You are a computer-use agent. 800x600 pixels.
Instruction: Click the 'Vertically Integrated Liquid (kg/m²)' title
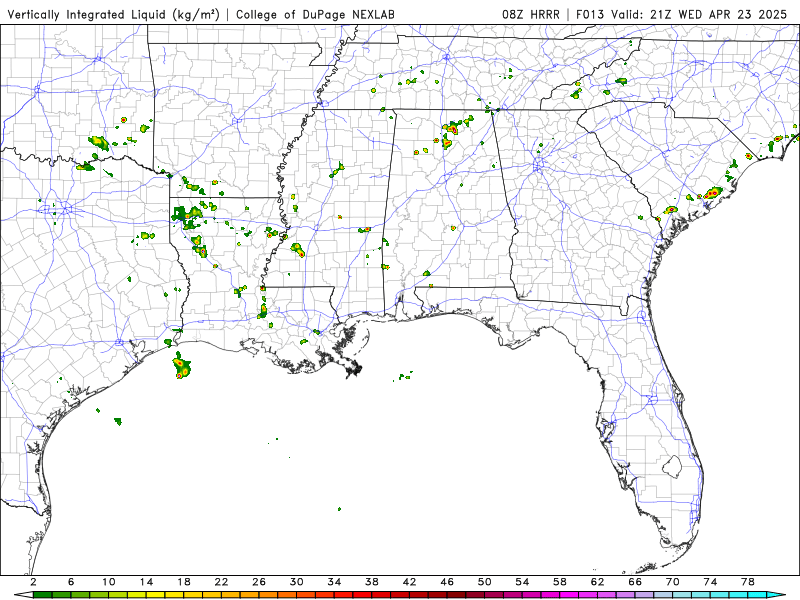pos(113,14)
